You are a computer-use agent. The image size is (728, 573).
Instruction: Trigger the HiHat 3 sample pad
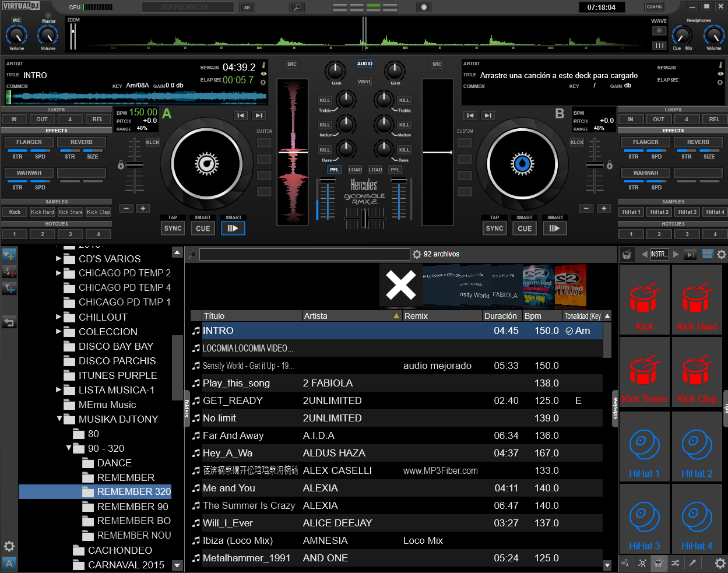(644, 518)
